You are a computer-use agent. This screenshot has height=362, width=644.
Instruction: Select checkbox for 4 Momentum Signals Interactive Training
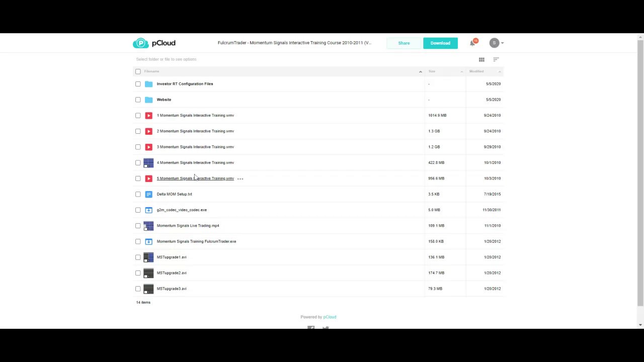coord(138,163)
